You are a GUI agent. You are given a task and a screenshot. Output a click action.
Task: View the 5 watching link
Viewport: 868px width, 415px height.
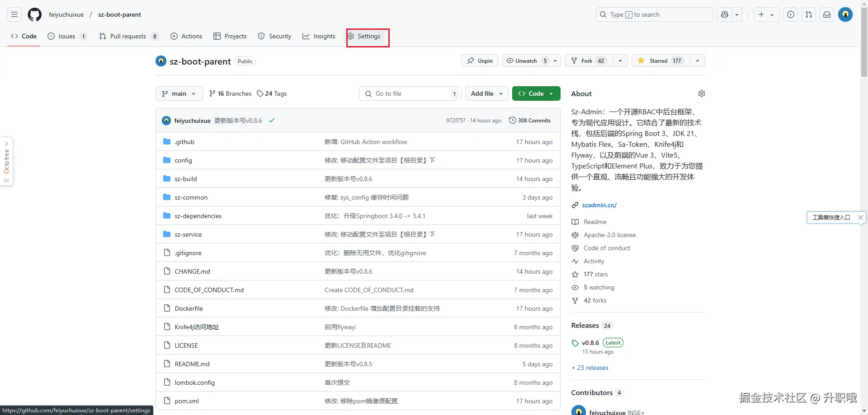(599, 287)
